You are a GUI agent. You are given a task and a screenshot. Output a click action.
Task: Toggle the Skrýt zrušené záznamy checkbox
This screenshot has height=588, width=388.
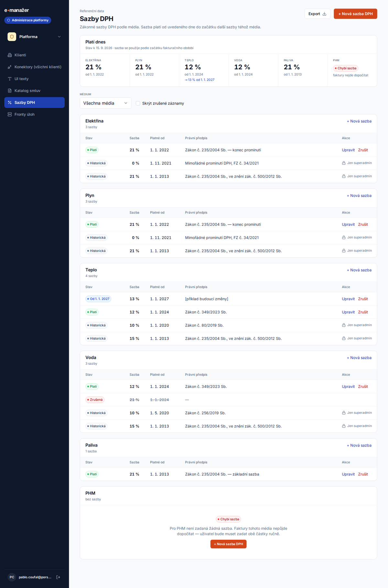tap(138, 103)
